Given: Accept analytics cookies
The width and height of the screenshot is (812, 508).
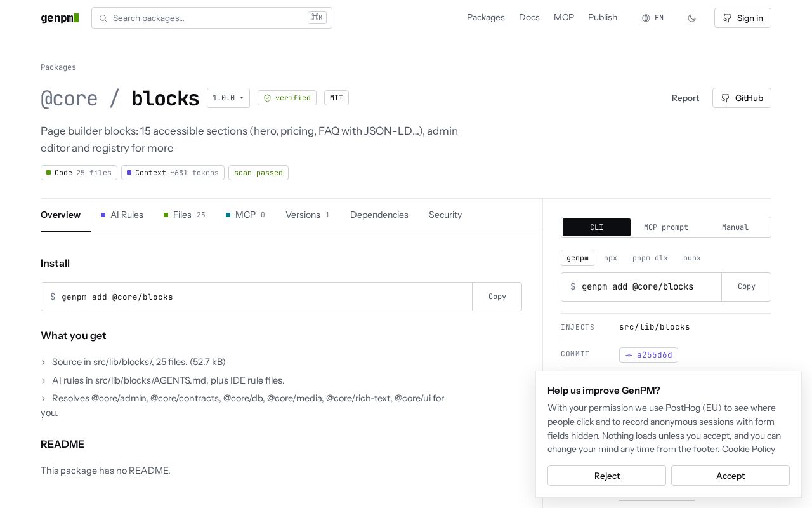Looking at the screenshot, I should point(730,476).
